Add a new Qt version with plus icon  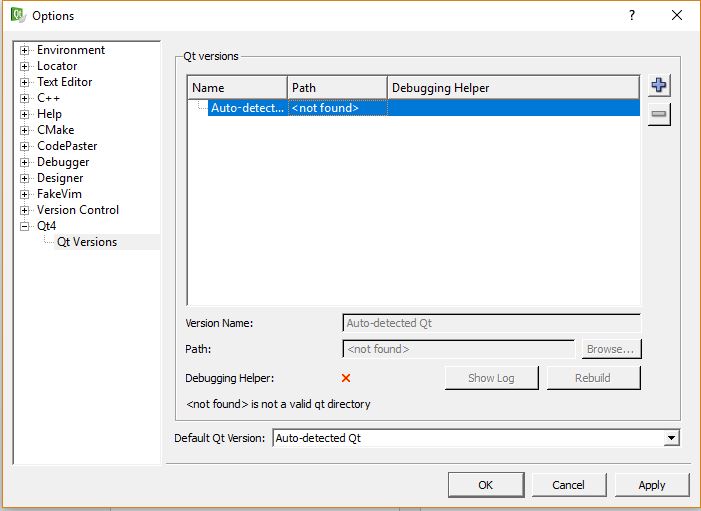click(x=659, y=85)
